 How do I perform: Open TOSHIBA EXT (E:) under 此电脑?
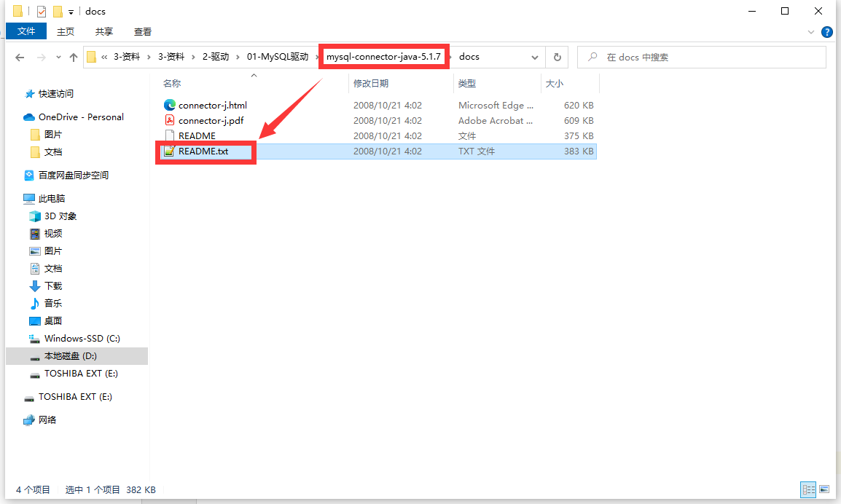coord(81,374)
